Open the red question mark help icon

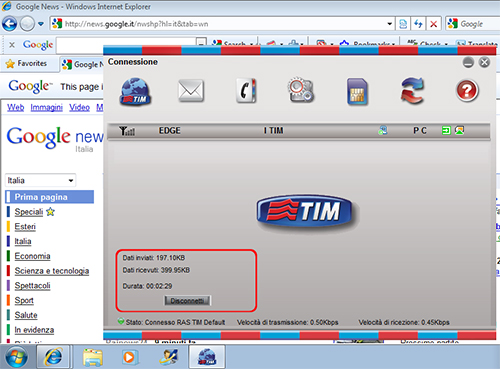(x=467, y=90)
